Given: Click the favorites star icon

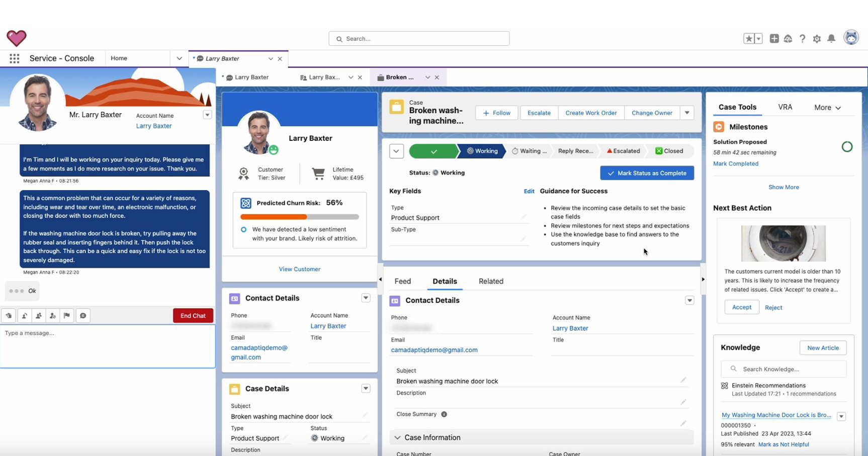Looking at the screenshot, I should (x=748, y=39).
